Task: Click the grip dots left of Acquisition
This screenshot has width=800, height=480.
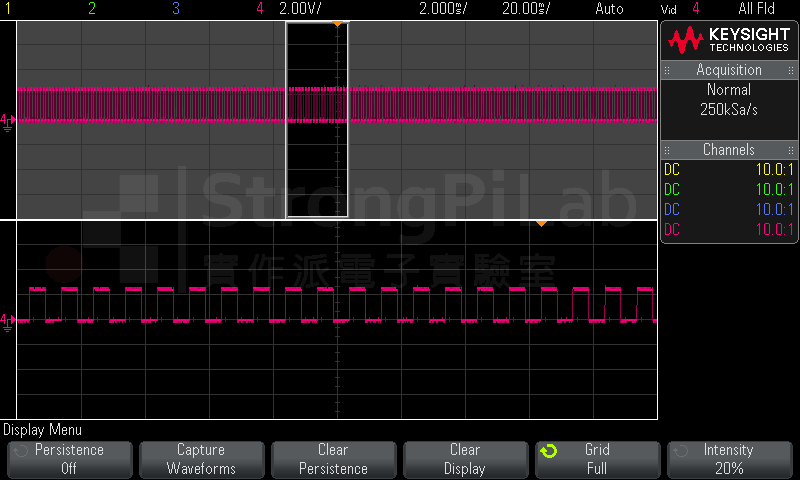Action: [667, 70]
